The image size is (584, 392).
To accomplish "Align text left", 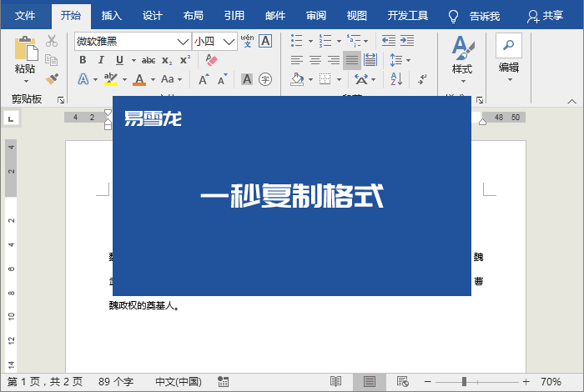I will (296, 60).
